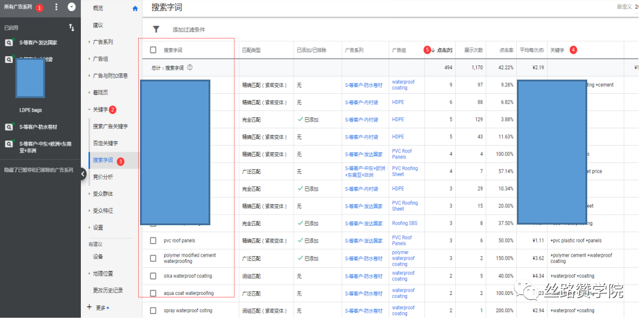Click search term text pvc roof panels

pos(180,241)
